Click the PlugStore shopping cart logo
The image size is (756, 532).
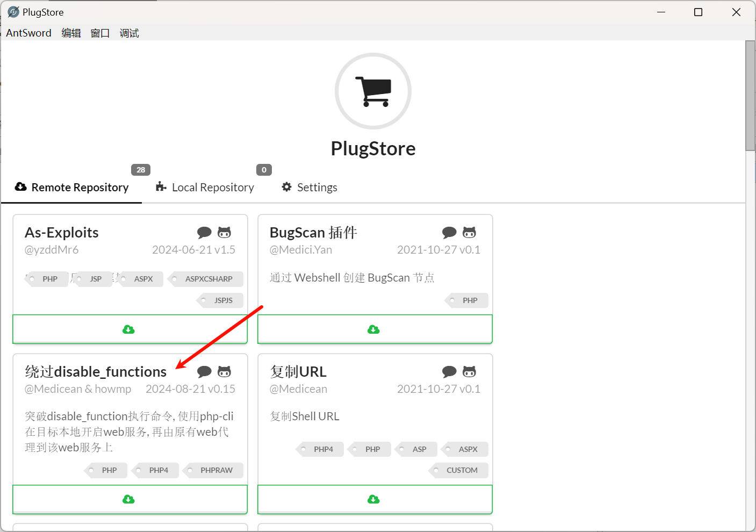373,91
